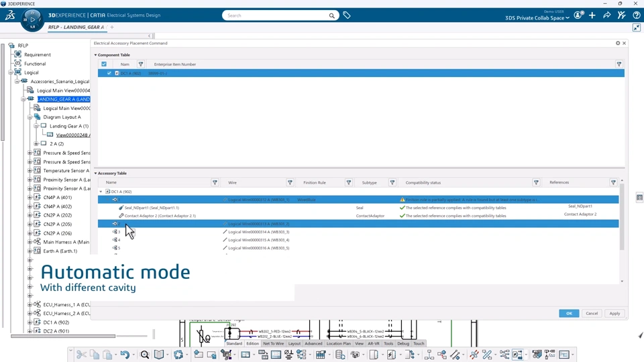This screenshot has height=362, width=644.
Task: Click the Compatibility status column filter icon
Action: point(536,182)
